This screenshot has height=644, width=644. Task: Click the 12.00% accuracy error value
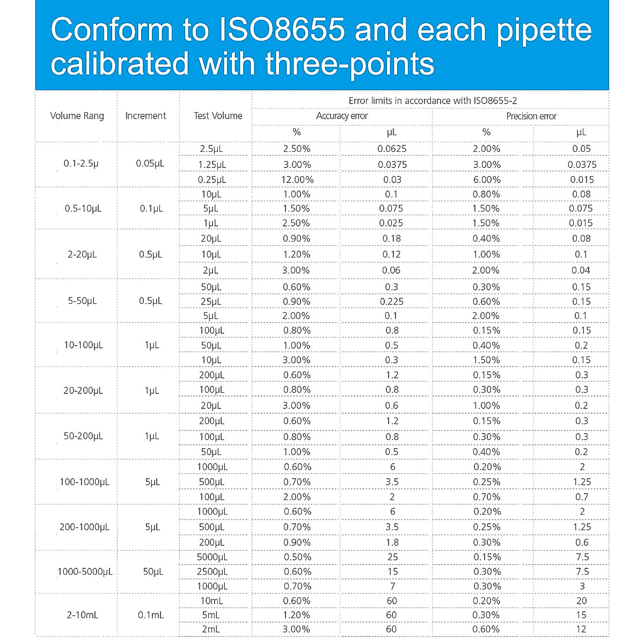pos(297,180)
